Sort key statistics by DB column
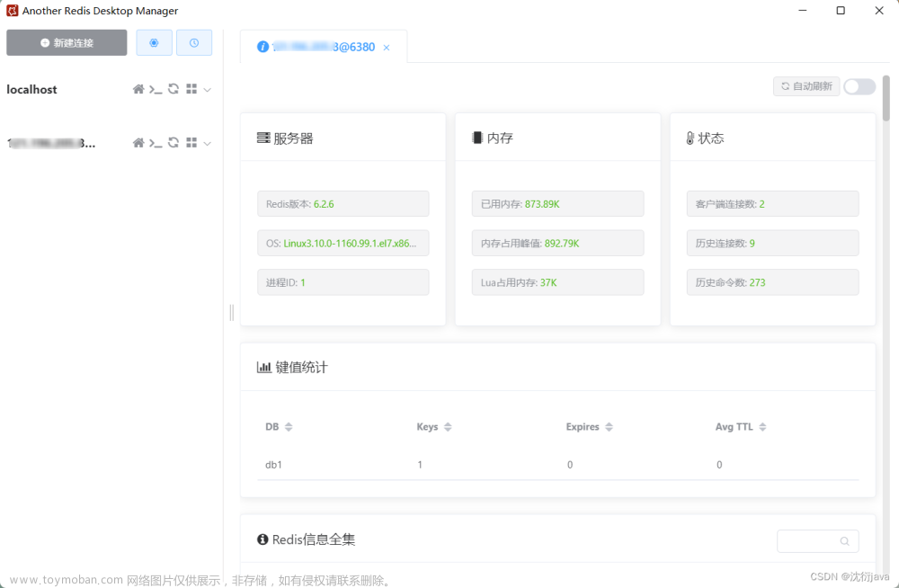This screenshot has height=588, width=899. click(x=289, y=427)
